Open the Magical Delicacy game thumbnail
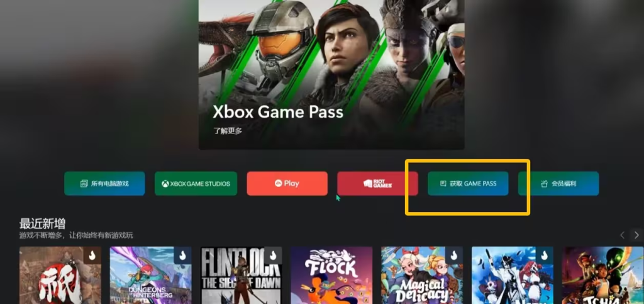 [x=422, y=275]
